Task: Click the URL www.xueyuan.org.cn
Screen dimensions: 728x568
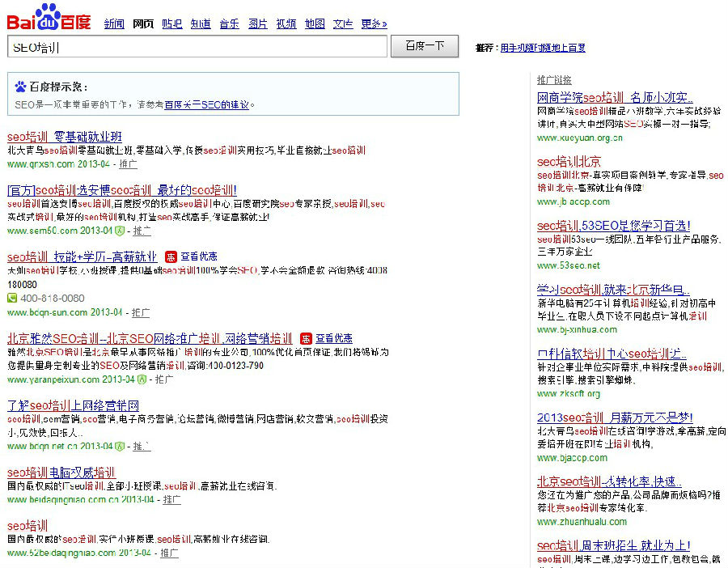Action: [x=580, y=138]
